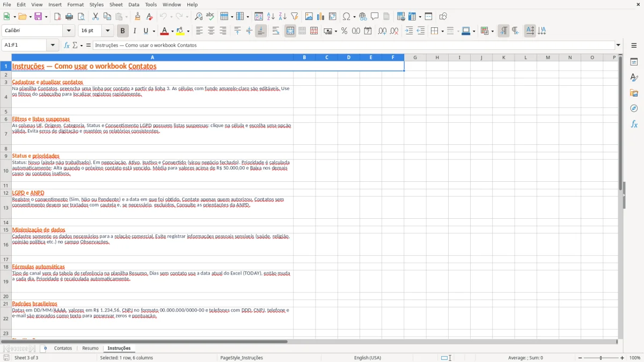Click the Copy icon

[x=107, y=17]
